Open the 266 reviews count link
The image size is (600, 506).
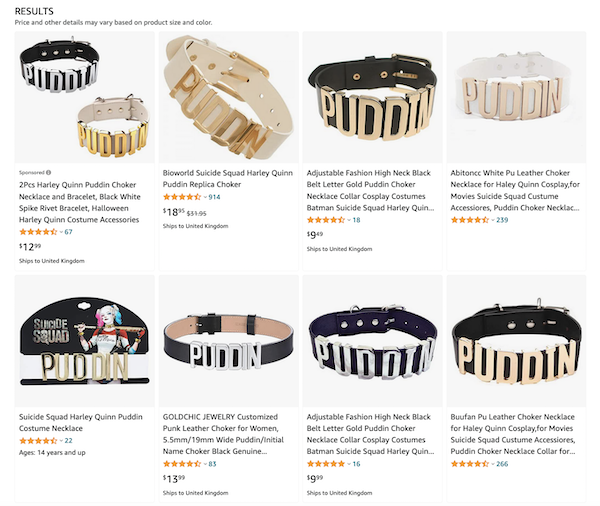[x=502, y=464]
